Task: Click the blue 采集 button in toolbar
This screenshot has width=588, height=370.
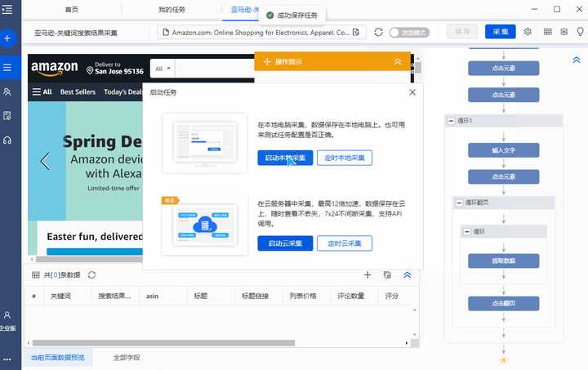Action: [x=501, y=32]
